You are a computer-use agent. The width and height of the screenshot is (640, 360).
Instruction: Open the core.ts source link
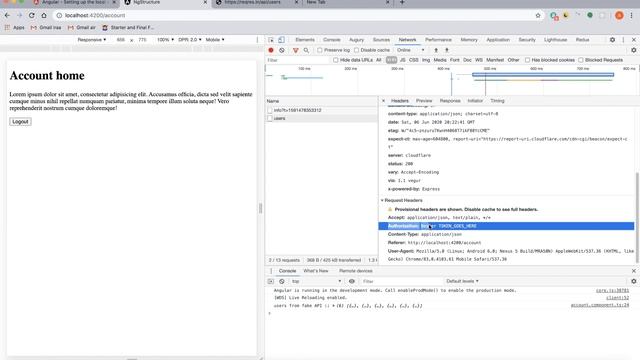[x=612, y=291]
